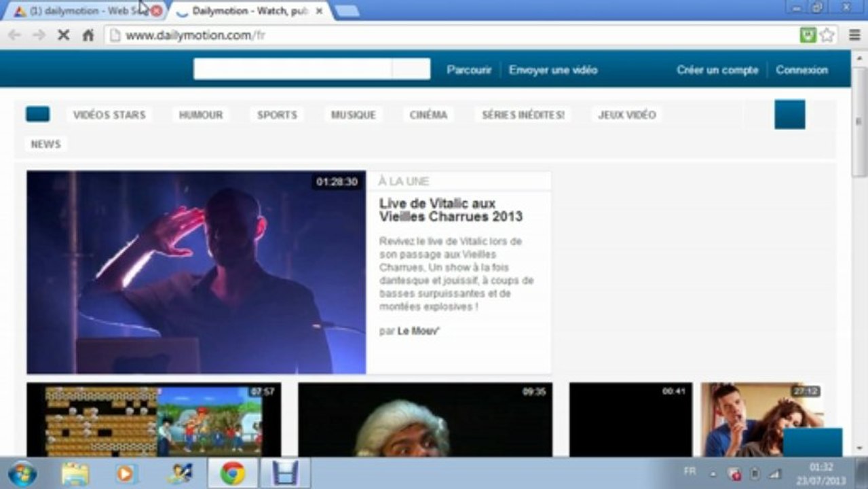This screenshot has width=868, height=489.
Task: Open the Parcourir link
Action: click(469, 69)
